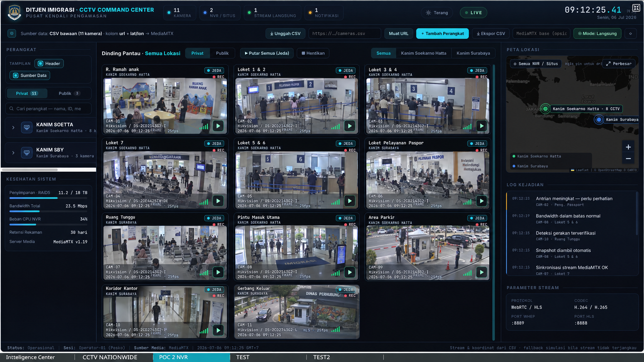644x362 pixels.
Task: Play the Loket Pelayanan Paspor feed
Action: pos(481,201)
